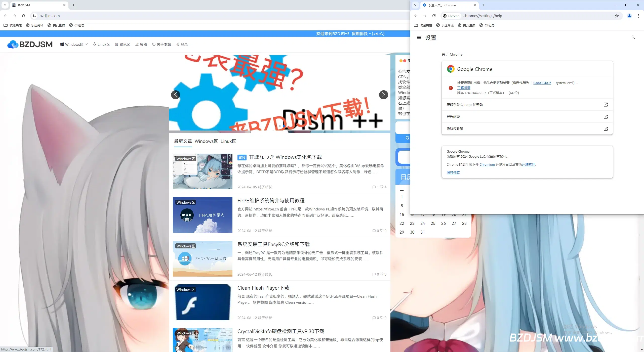
Task: Open the Chrome profile avatar menu
Action: click(x=629, y=16)
